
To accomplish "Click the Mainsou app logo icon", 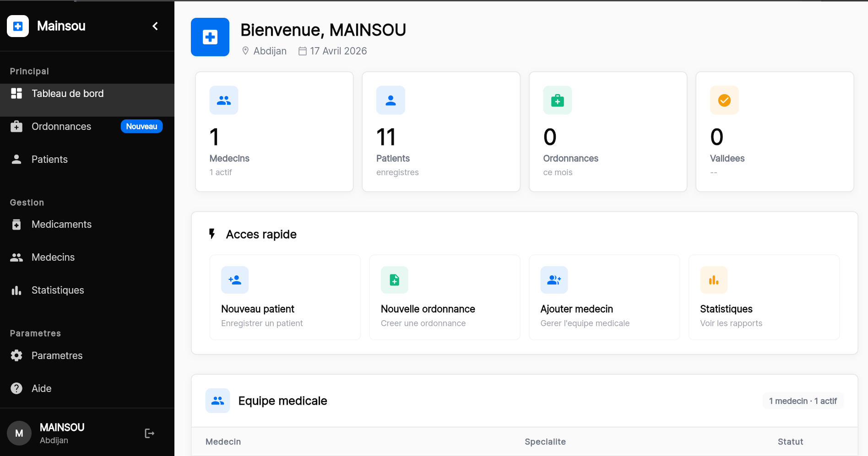I will tap(17, 26).
